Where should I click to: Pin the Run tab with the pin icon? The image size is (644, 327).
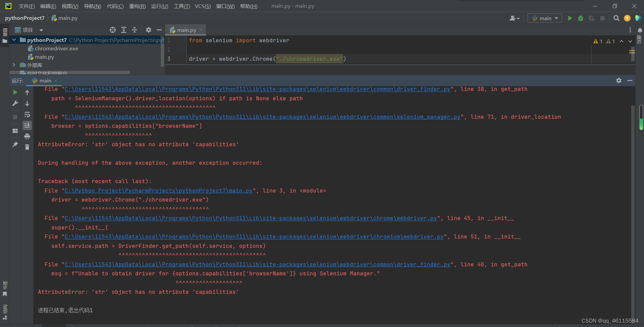pos(15,144)
